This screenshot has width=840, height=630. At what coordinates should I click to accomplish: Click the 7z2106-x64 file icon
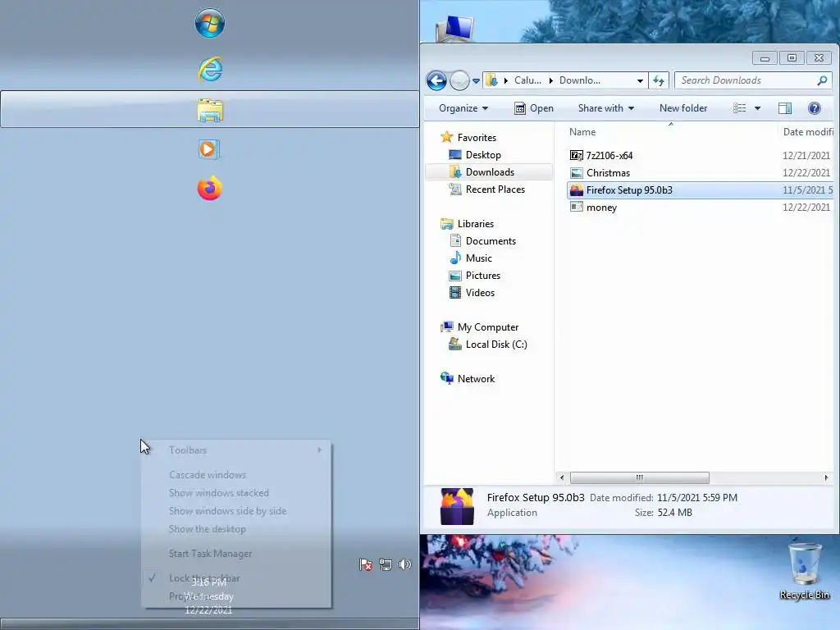pos(577,155)
